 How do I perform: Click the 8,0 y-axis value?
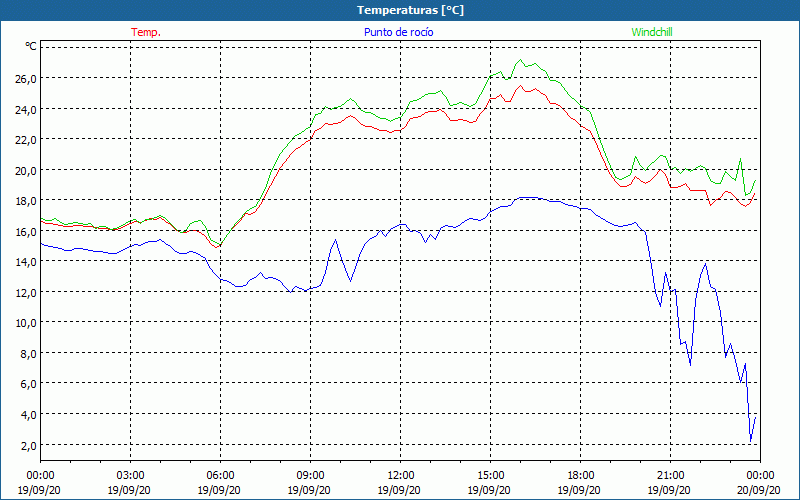pos(28,354)
